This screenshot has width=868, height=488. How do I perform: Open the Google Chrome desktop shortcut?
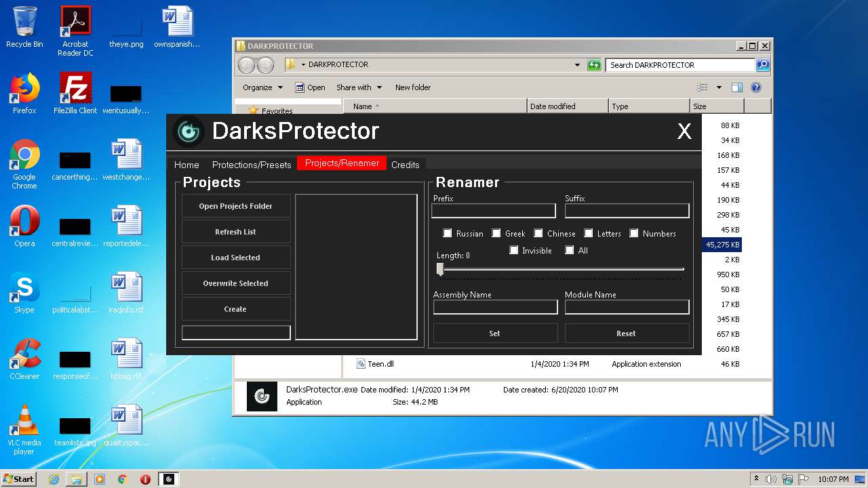click(x=24, y=164)
